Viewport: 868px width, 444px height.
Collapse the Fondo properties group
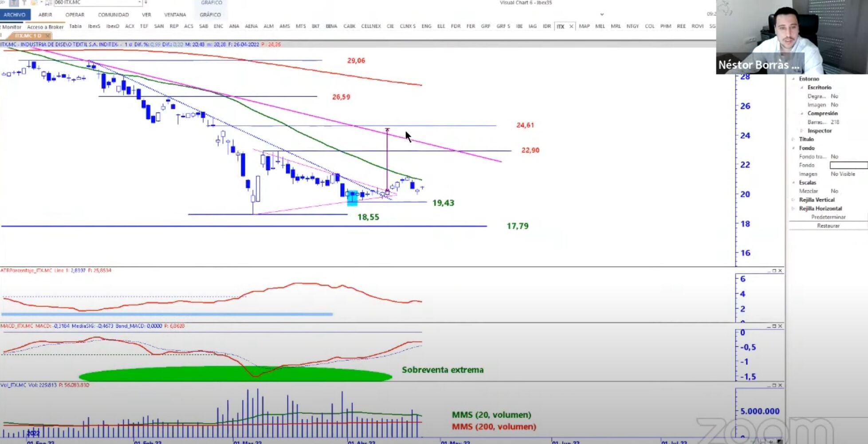793,148
